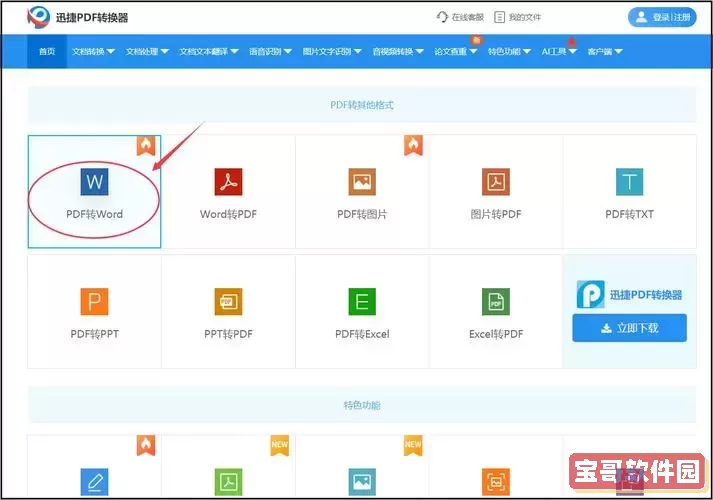Expand the 文档转换 dropdown arrow
713x500 pixels.
pyautogui.click(x=110, y=51)
